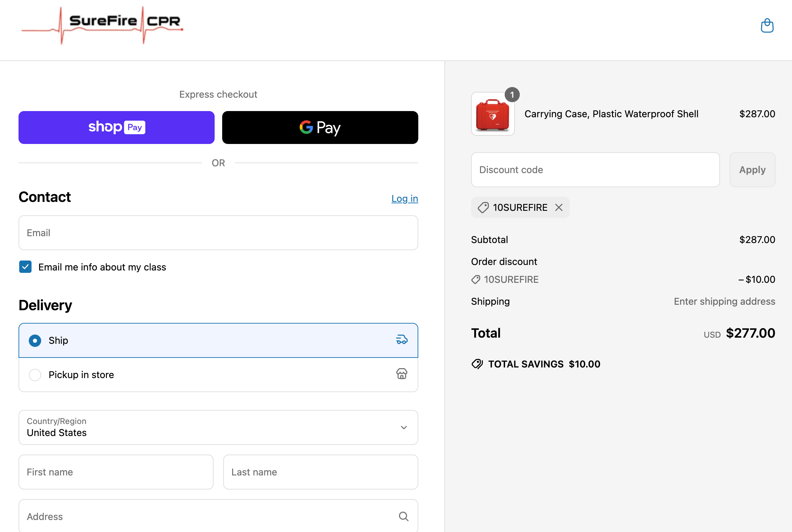Click the Carrying Case product thumbnail
Screen dimensions: 792x532
(493, 114)
